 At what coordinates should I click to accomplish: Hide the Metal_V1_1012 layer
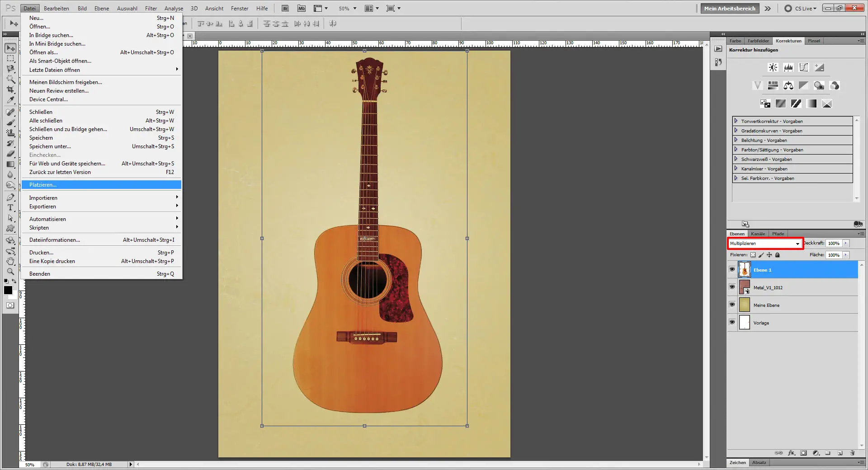(x=732, y=287)
